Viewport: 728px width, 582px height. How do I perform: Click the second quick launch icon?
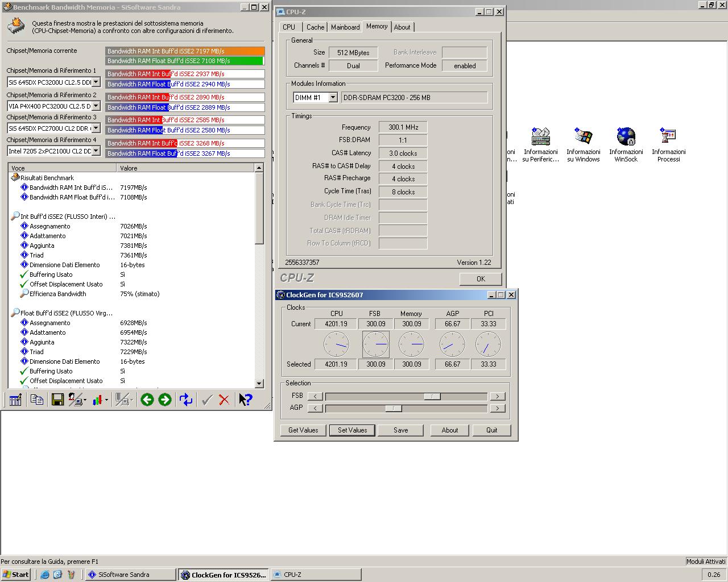click(x=57, y=575)
